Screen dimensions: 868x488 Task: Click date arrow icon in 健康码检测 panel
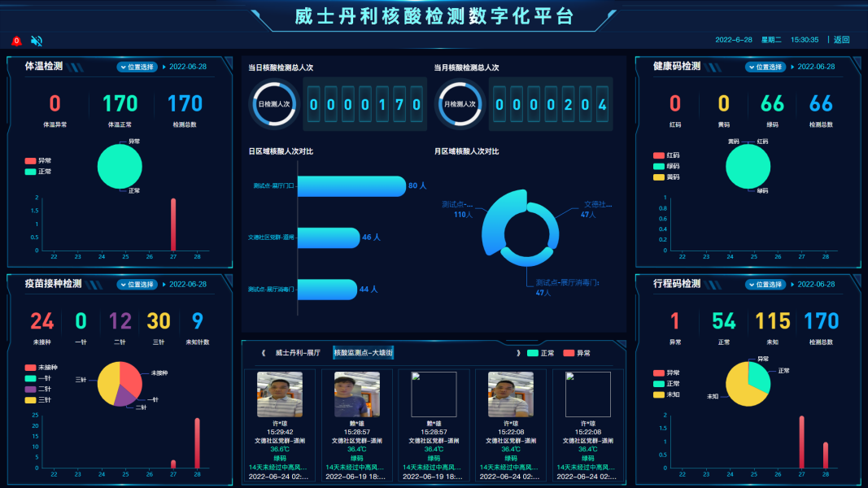(x=792, y=68)
